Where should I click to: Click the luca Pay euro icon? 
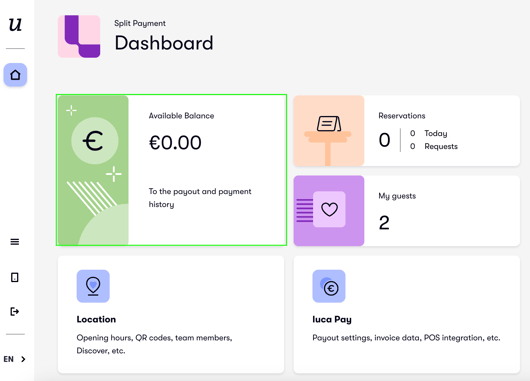(329, 286)
